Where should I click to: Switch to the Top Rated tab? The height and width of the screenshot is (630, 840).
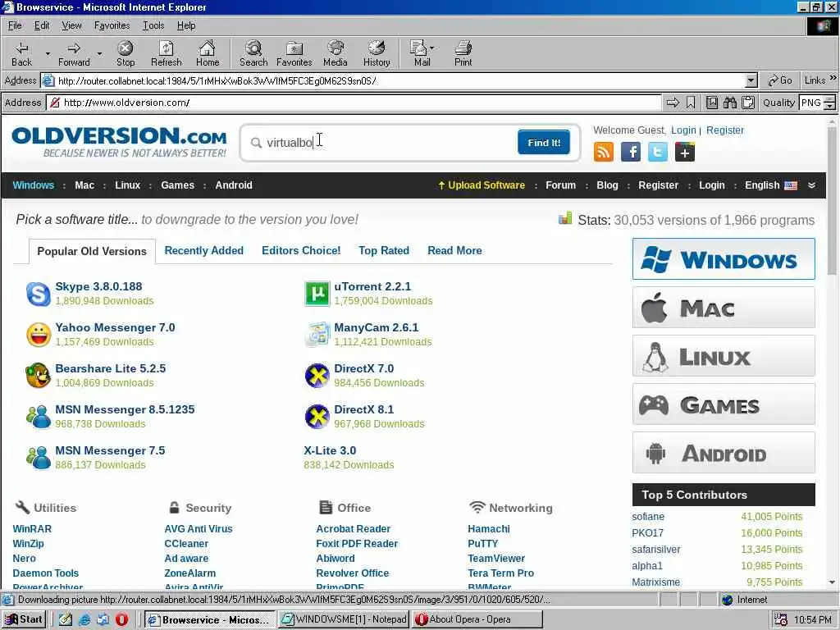pos(384,251)
